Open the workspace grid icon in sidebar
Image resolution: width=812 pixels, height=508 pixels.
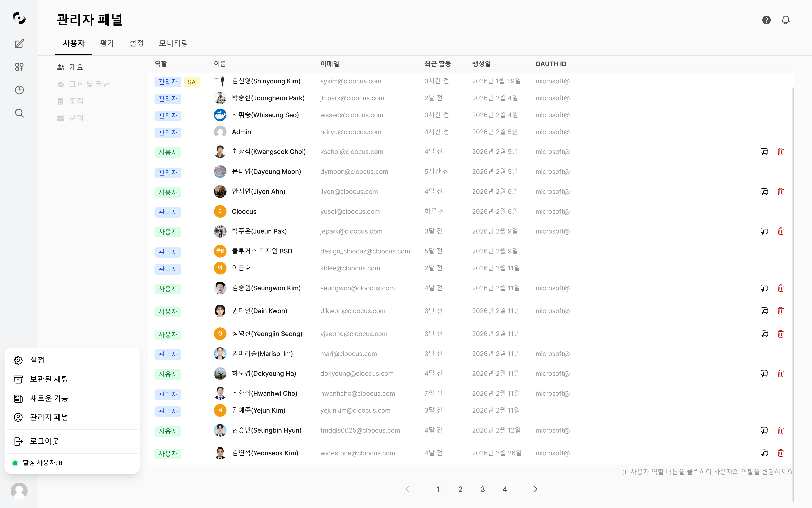point(19,67)
